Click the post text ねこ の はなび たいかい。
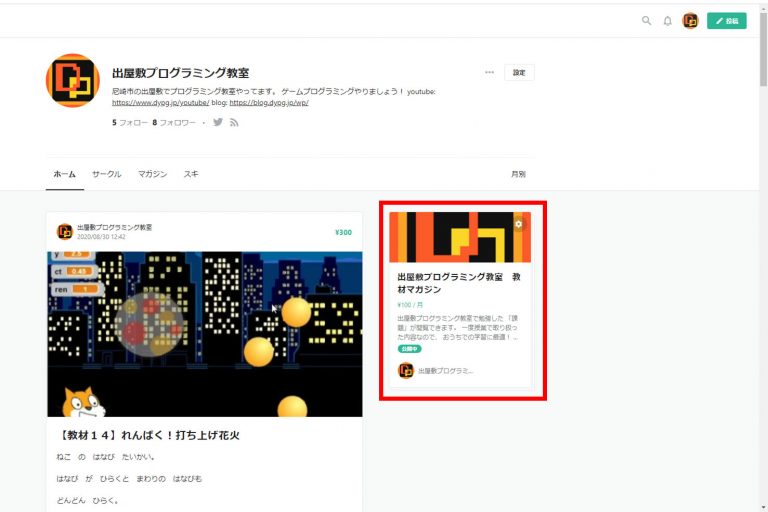 [x=106, y=457]
